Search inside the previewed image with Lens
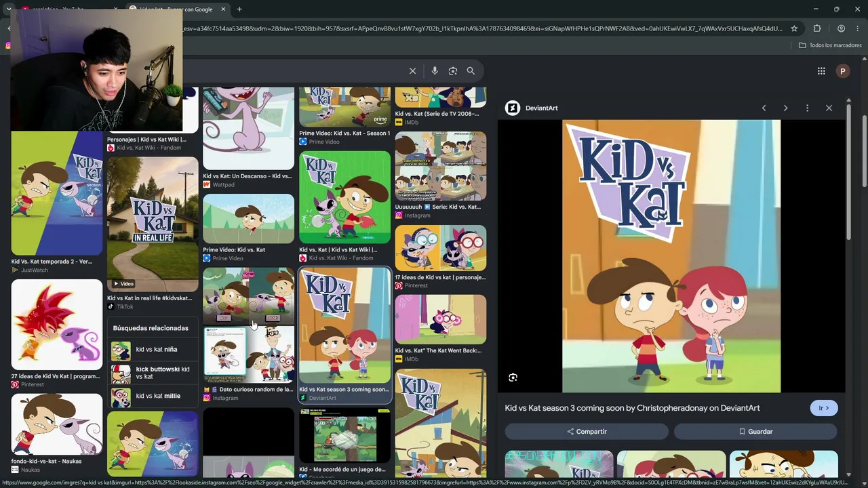This screenshot has height=488, width=868. pos(513,378)
